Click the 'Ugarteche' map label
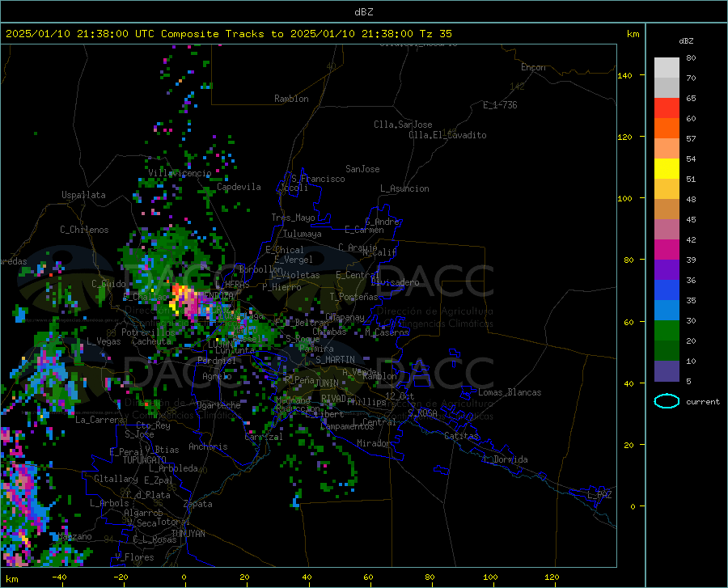This screenshot has height=588, width=728. 218,405
